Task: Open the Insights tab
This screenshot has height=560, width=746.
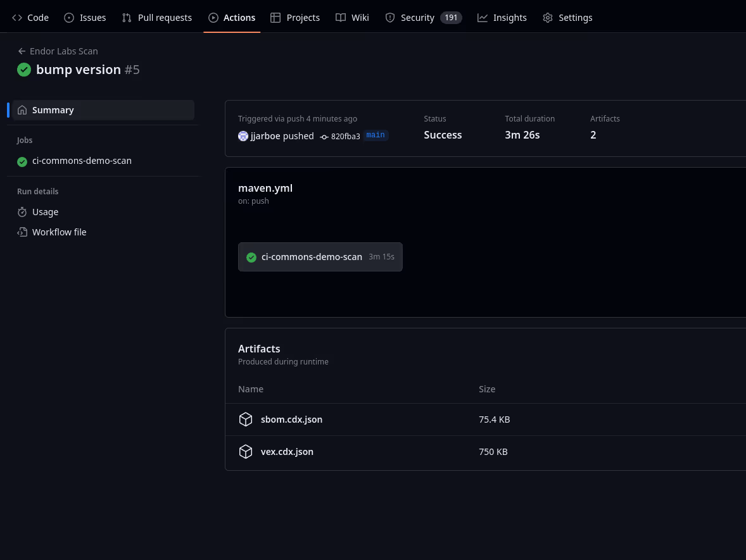Action: tap(502, 18)
